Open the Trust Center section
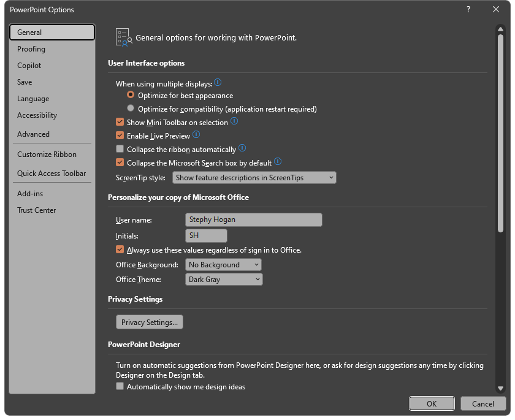 (36, 210)
